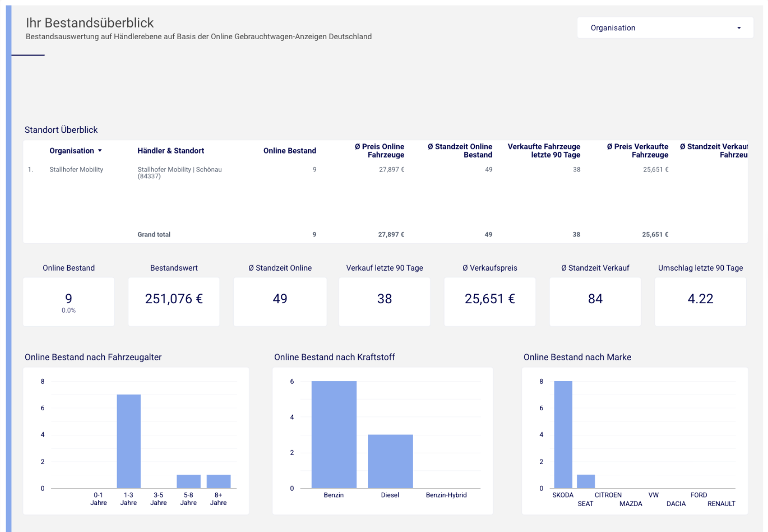Click the Umschlag letzte 90 Tage scorecard 4.22
The width and height of the screenshot is (768, 532).
point(700,301)
